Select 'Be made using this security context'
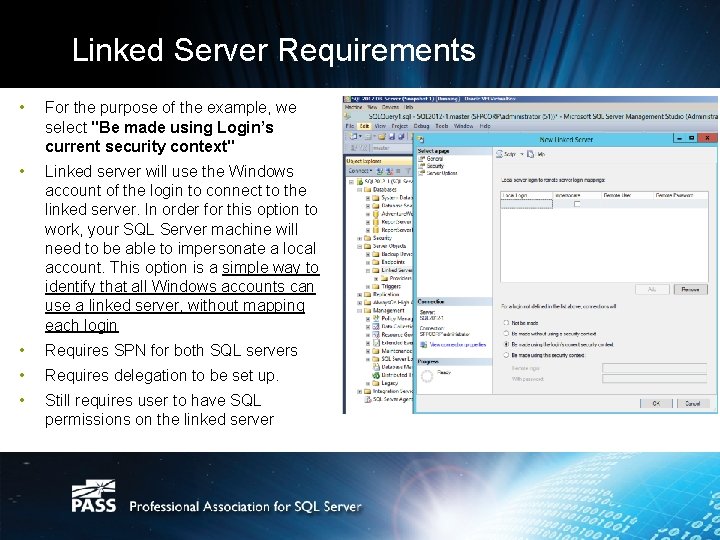The image size is (720, 540). point(506,355)
